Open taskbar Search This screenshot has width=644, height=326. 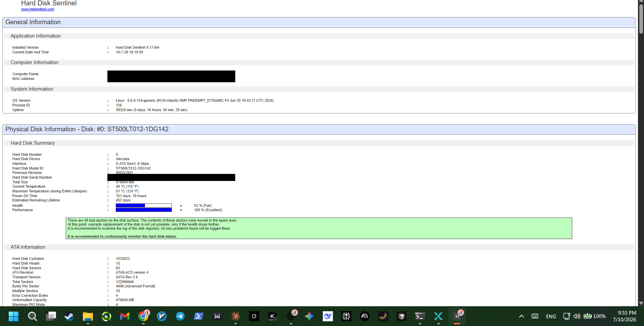click(32, 316)
